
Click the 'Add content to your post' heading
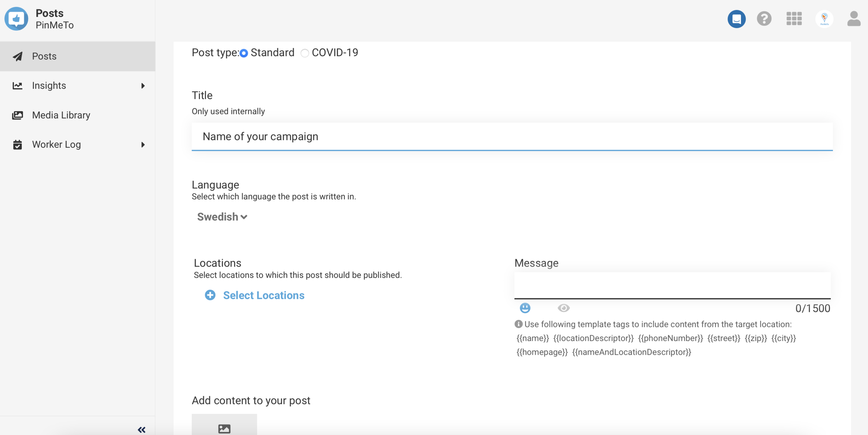pyautogui.click(x=251, y=401)
